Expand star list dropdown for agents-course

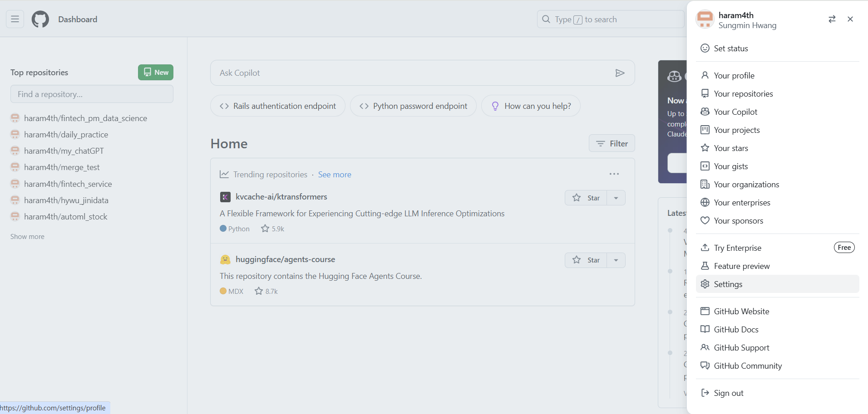click(616, 260)
